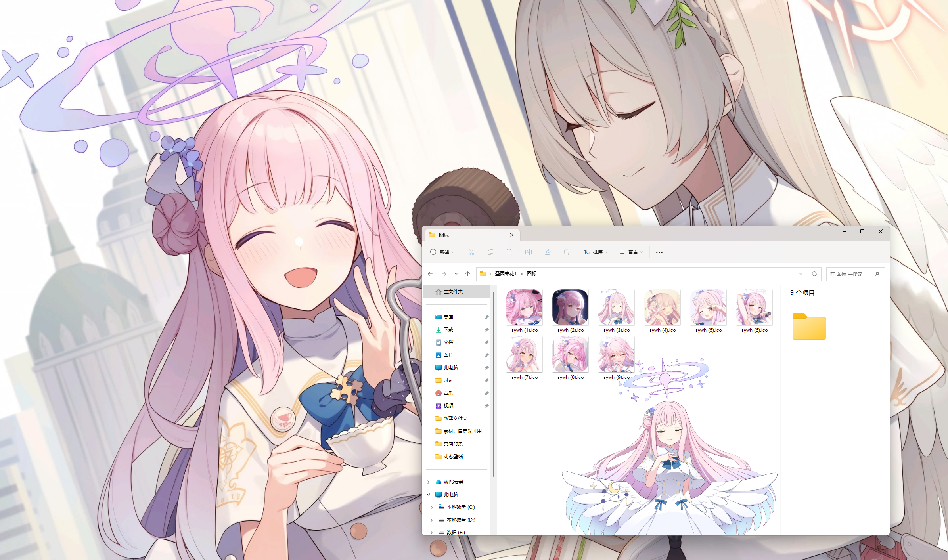Open the 排序 sort dropdown
The width and height of the screenshot is (948, 560).
coord(596,252)
